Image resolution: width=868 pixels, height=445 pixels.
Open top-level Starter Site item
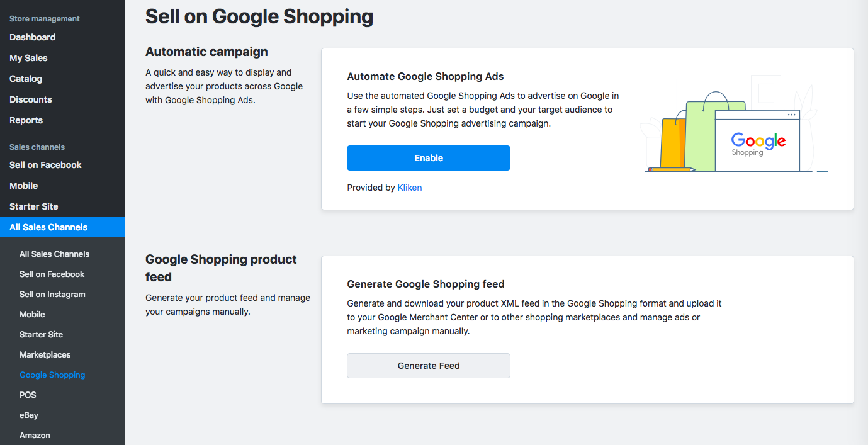click(x=34, y=206)
